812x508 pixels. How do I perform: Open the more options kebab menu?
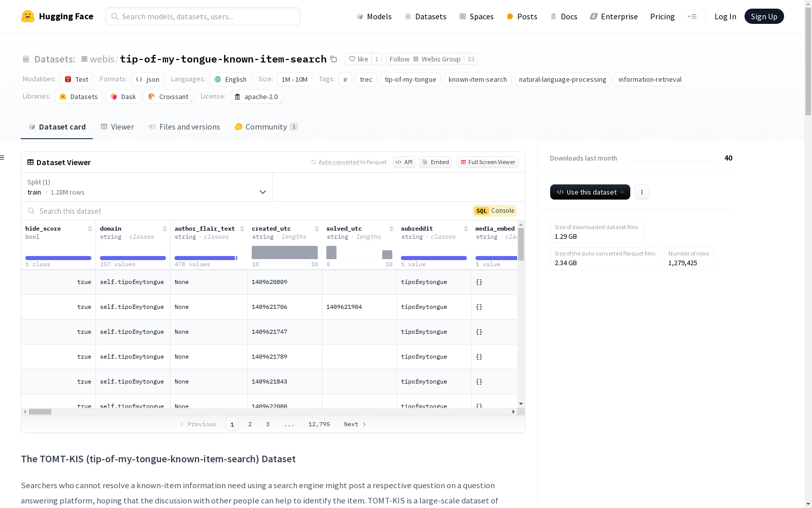[x=642, y=192]
